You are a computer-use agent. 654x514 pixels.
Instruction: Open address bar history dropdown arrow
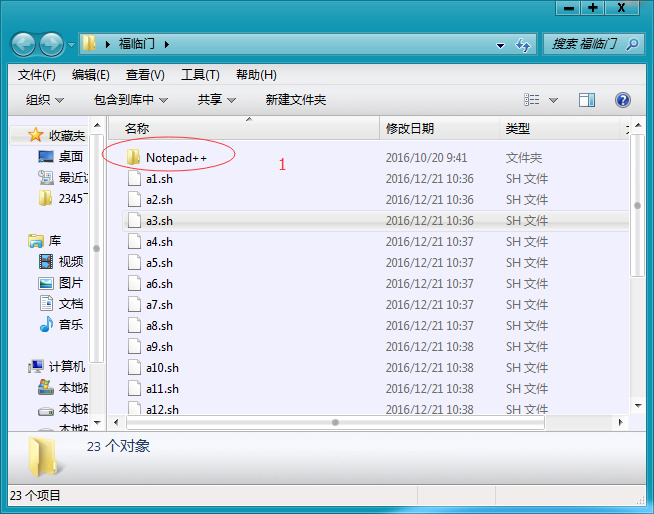tap(500, 45)
